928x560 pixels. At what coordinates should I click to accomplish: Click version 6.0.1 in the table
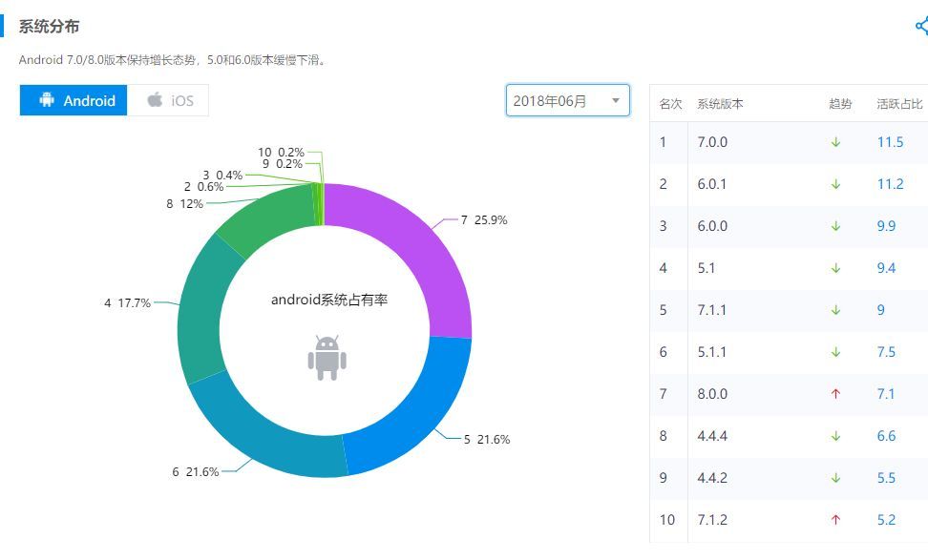[712, 184]
